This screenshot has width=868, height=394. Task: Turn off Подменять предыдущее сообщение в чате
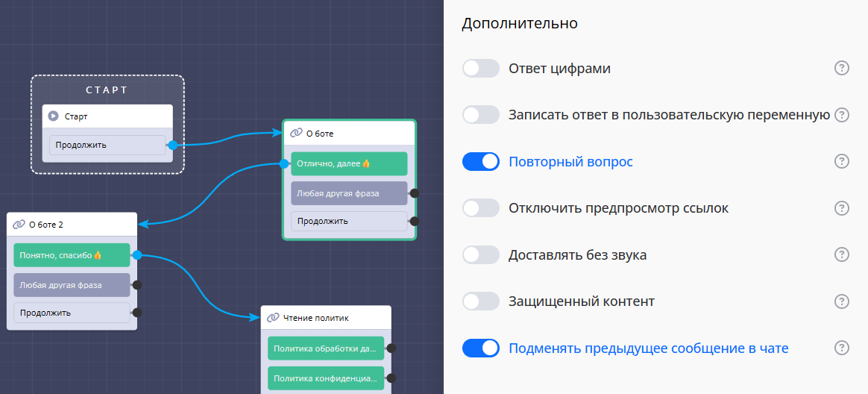[480, 348]
